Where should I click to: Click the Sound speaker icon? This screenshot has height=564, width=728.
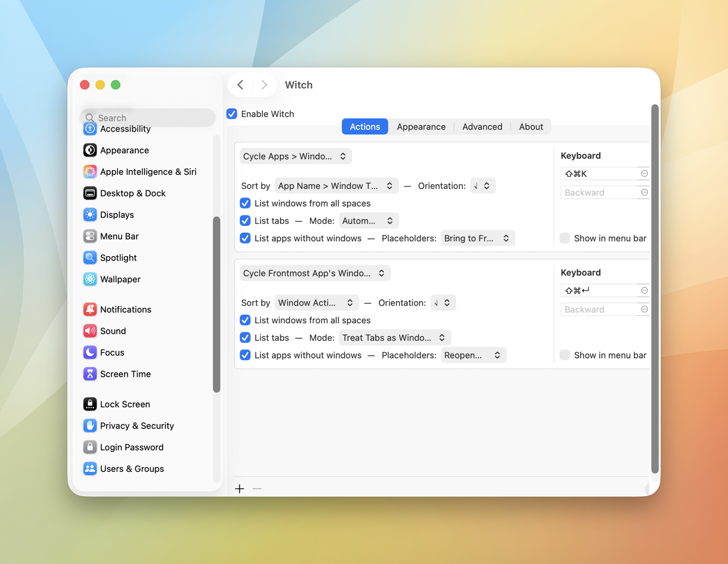pyautogui.click(x=90, y=331)
